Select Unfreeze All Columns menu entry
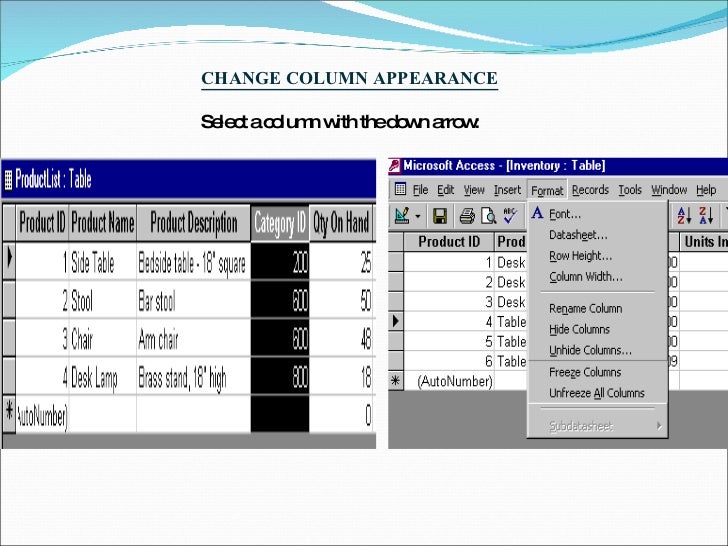The width and height of the screenshot is (728, 546). click(x=597, y=393)
